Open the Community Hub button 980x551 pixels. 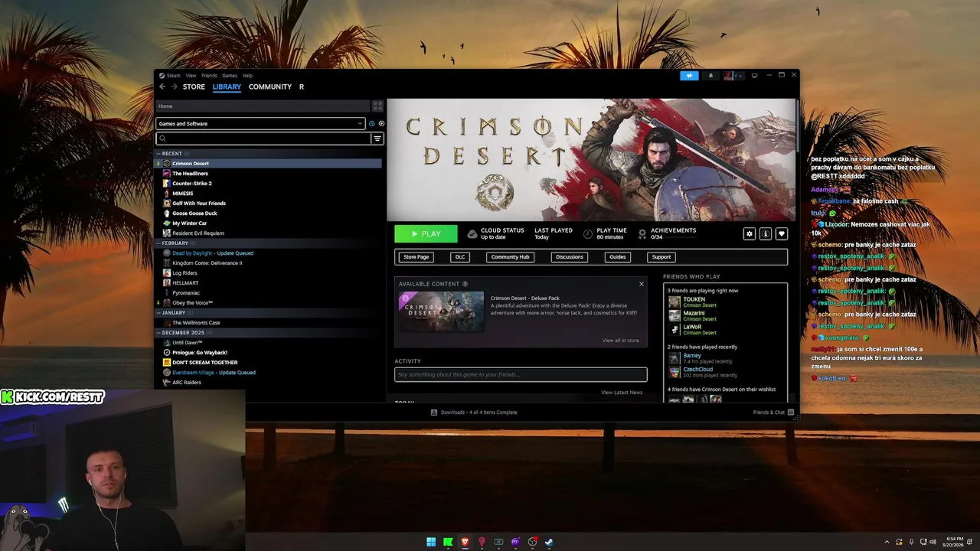click(510, 257)
